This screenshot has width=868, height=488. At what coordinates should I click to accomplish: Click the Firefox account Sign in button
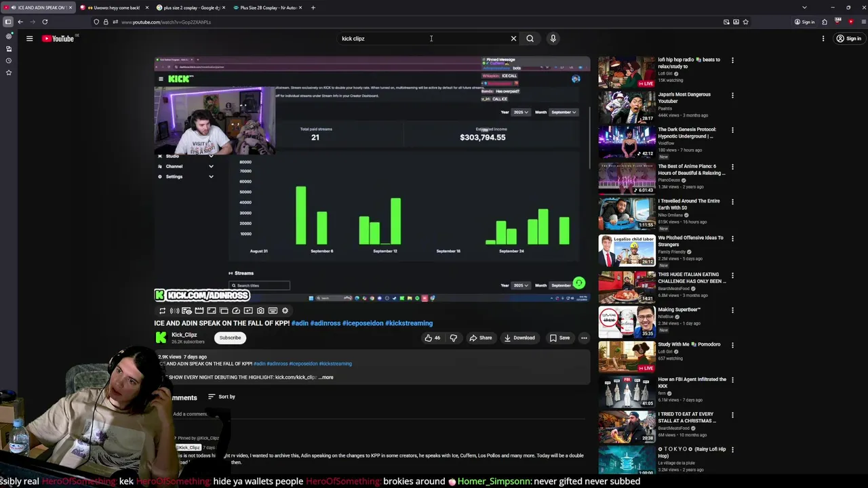(x=804, y=22)
